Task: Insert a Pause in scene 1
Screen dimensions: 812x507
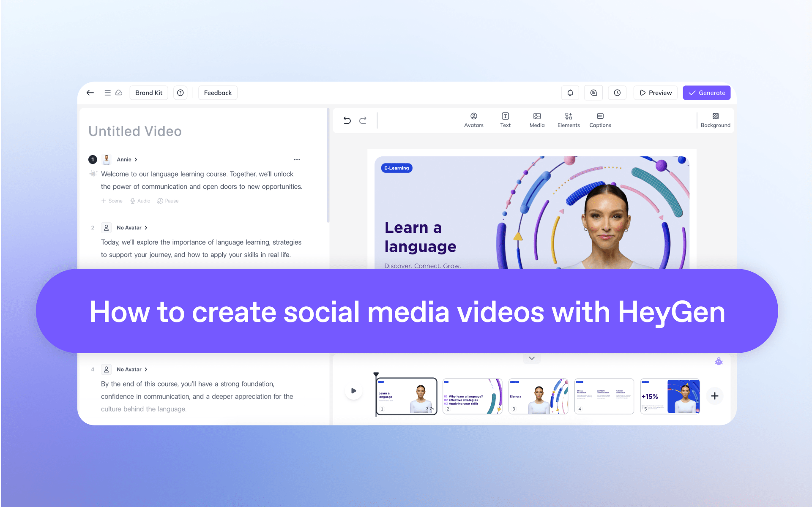Action: pos(168,201)
